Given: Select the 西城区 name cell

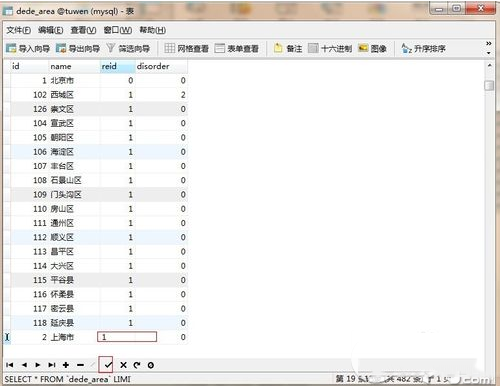Looking at the screenshot, I should 75,95.
